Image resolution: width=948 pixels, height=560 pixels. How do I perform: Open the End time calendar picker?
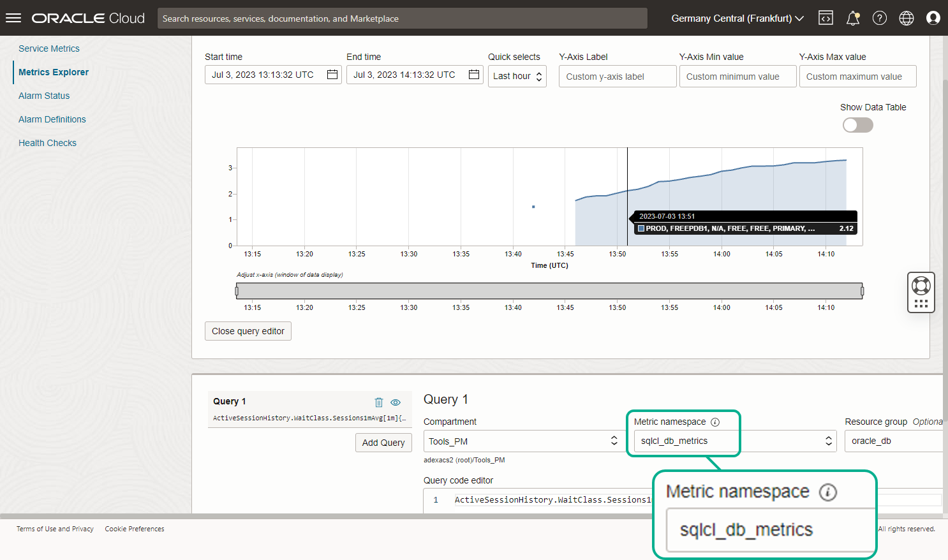[x=474, y=75]
